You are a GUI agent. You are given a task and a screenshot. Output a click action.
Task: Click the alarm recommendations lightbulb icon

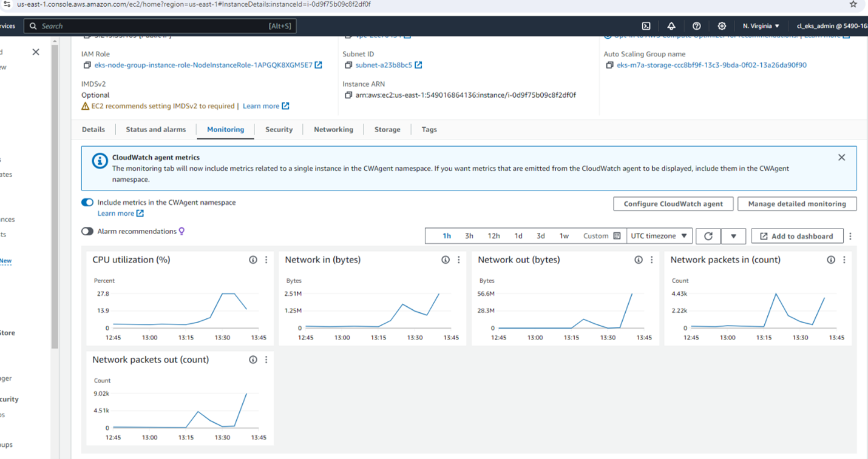[x=181, y=231]
